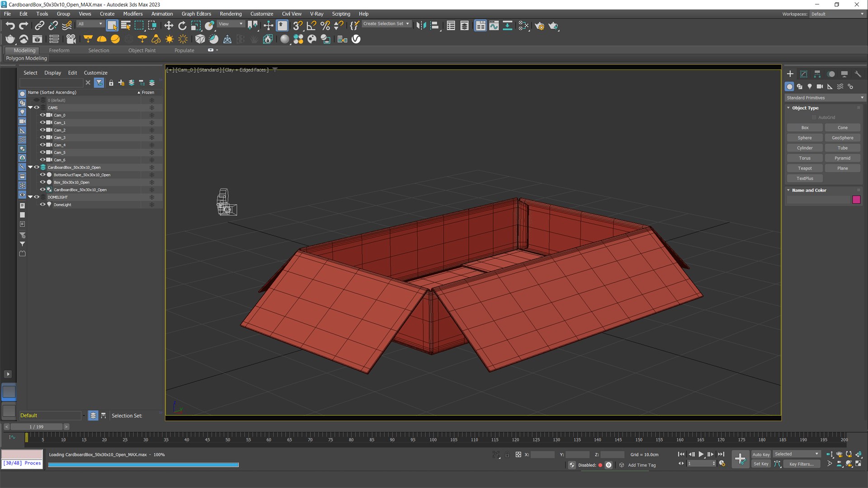Click the time slider showing 1 / 199
868x488 pixels.
37,427
